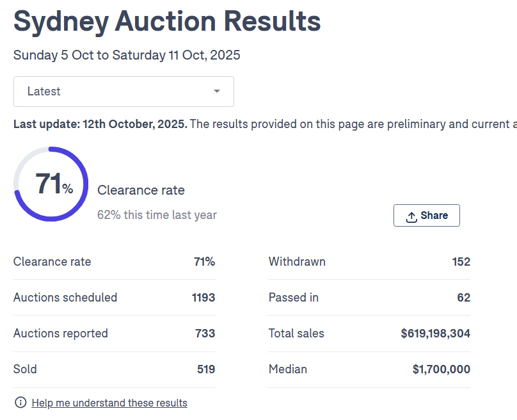The width and height of the screenshot is (517, 420).
Task: Click the 'Clearance rate' label in the stats table
Action: pyautogui.click(x=52, y=262)
